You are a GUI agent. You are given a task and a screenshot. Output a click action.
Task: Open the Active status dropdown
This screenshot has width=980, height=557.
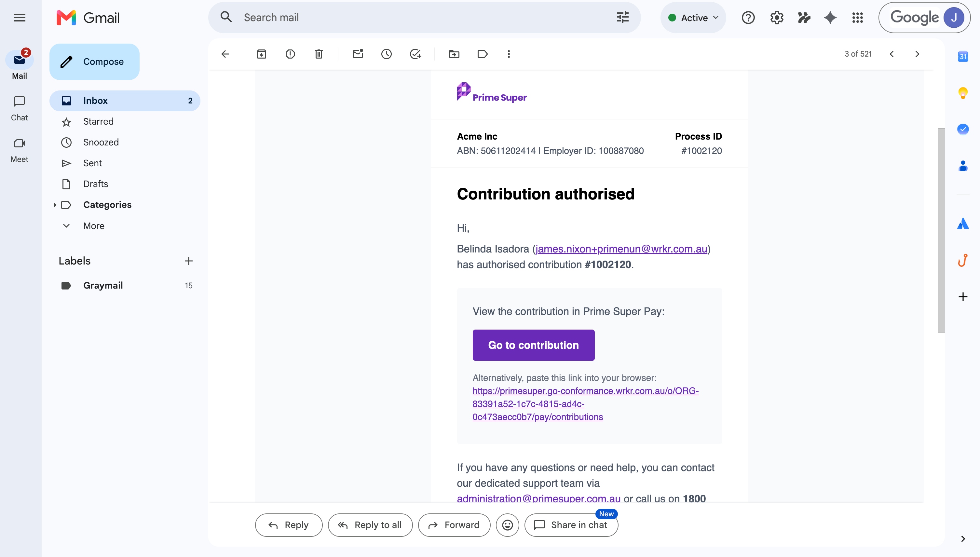click(x=693, y=18)
